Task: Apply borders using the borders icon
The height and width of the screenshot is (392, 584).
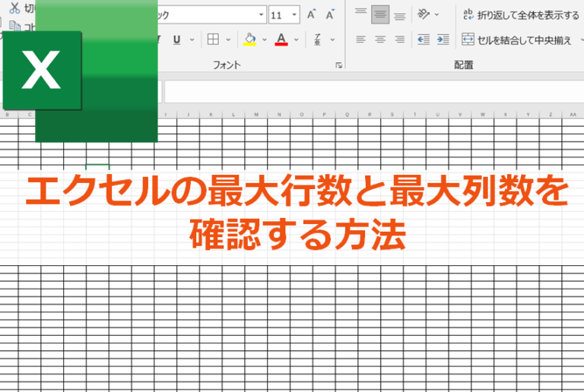Action: [x=214, y=40]
